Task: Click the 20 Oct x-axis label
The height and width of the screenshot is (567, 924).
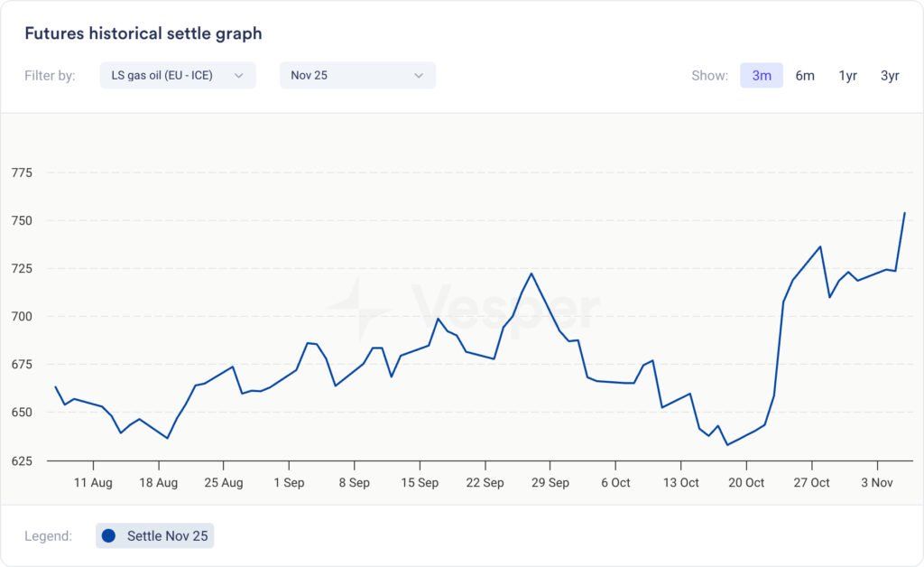Action: click(x=746, y=483)
